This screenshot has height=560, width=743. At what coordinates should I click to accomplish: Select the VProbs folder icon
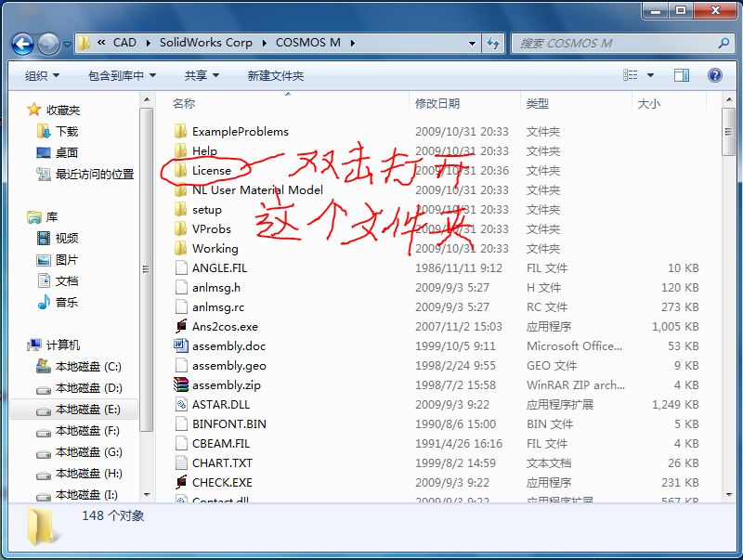click(x=180, y=228)
